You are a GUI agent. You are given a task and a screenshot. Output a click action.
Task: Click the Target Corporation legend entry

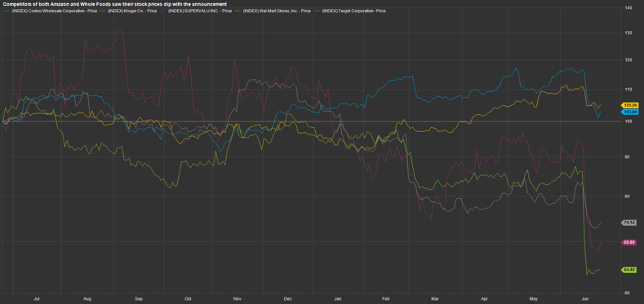point(349,11)
